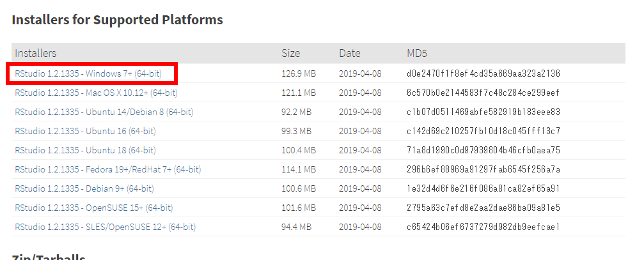Click the Debian 9+ date cell
Image resolution: width=644 pixels, height=260 pixels.
[360, 188]
